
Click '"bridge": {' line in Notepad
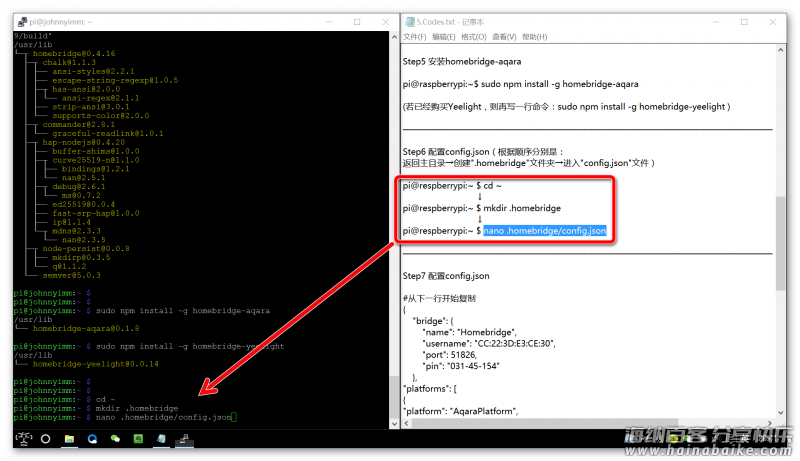433,321
